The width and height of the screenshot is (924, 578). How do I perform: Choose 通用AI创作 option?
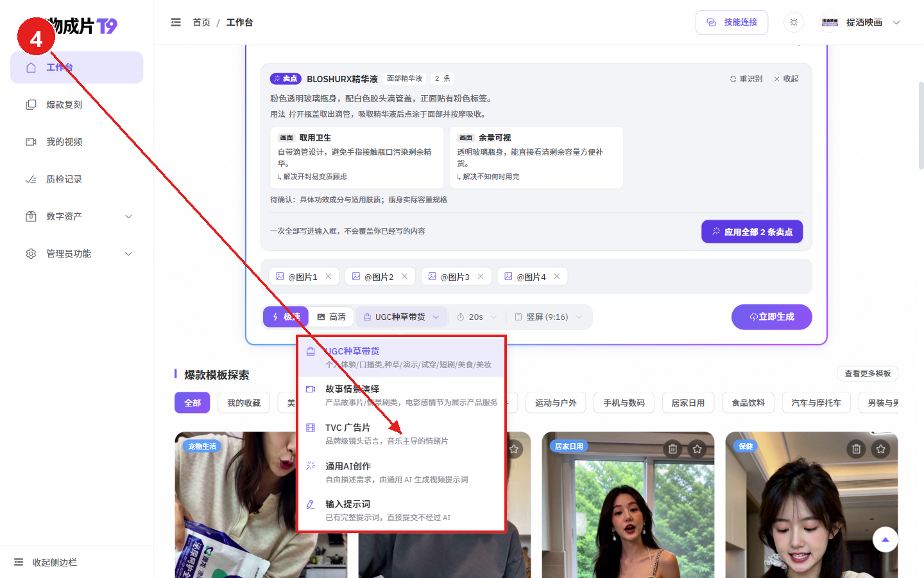(402, 473)
